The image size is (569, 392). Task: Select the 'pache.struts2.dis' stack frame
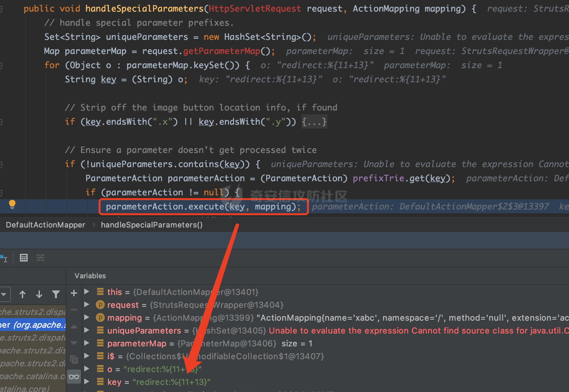point(33,351)
